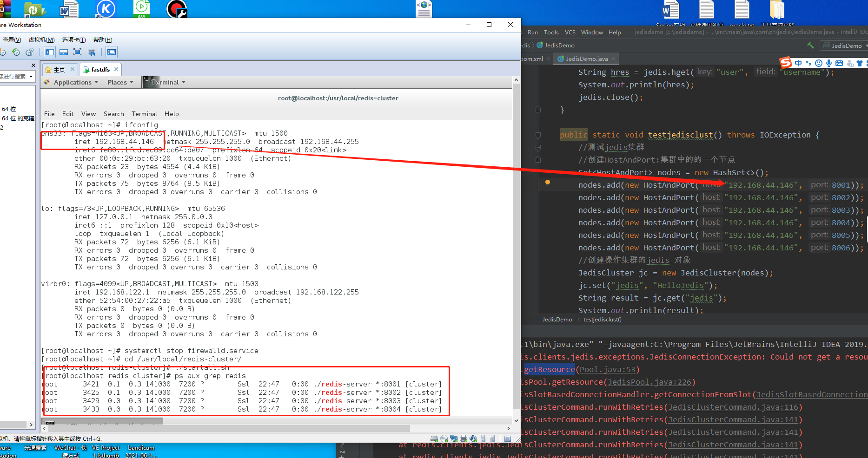Screen dimensions: 868x458
Task: Click the Unity mode icon in VMware toolbar
Action: tap(92, 52)
